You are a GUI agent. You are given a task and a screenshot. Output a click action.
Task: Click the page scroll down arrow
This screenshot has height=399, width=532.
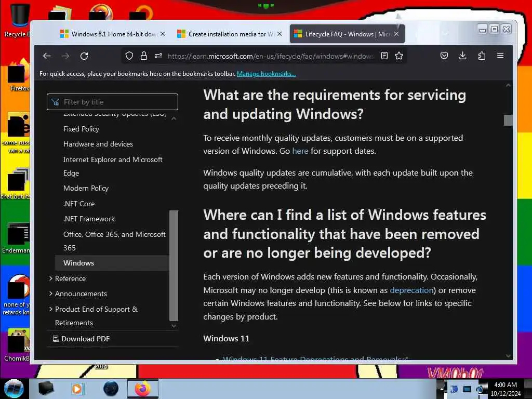point(508,355)
